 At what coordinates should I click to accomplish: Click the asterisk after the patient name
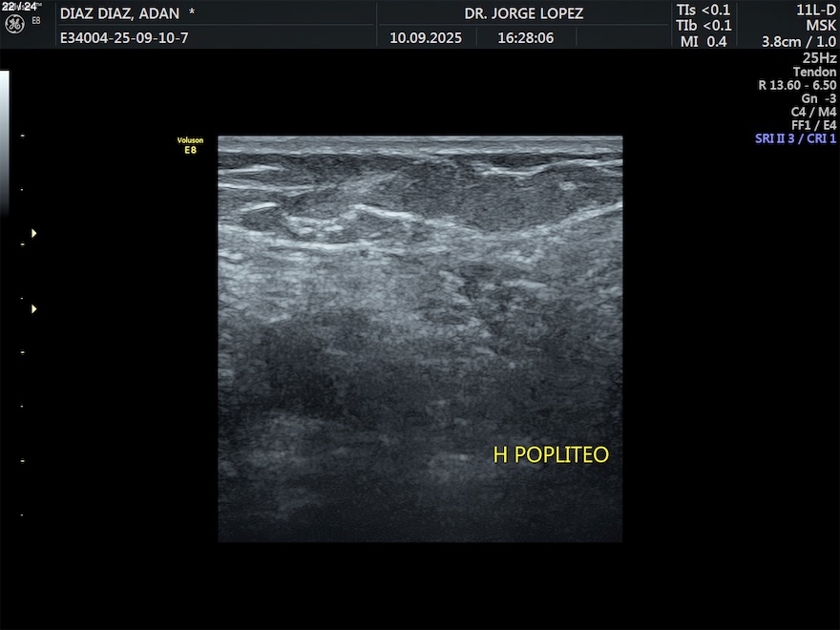pos(192,13)
